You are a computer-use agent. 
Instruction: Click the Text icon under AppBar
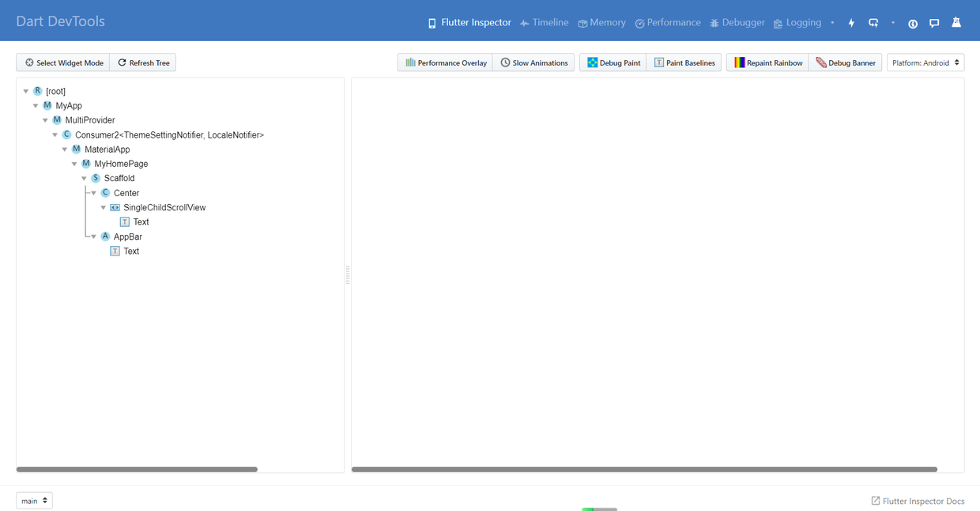point(115,252)
